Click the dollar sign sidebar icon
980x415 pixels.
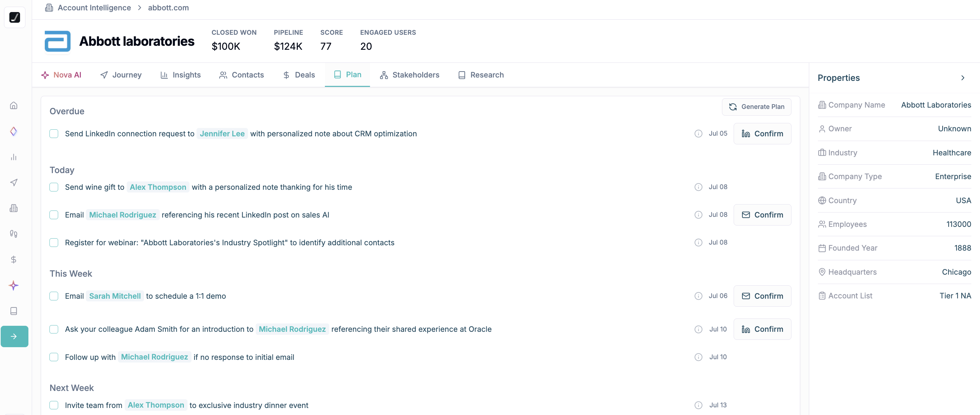click(x=14, y=259)
